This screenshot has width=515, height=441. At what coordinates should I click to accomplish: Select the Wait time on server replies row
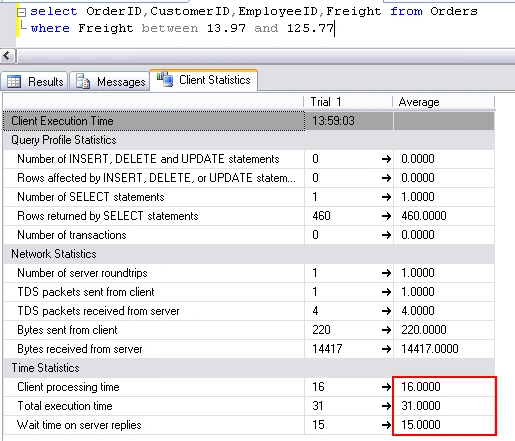tap(249, 425)
